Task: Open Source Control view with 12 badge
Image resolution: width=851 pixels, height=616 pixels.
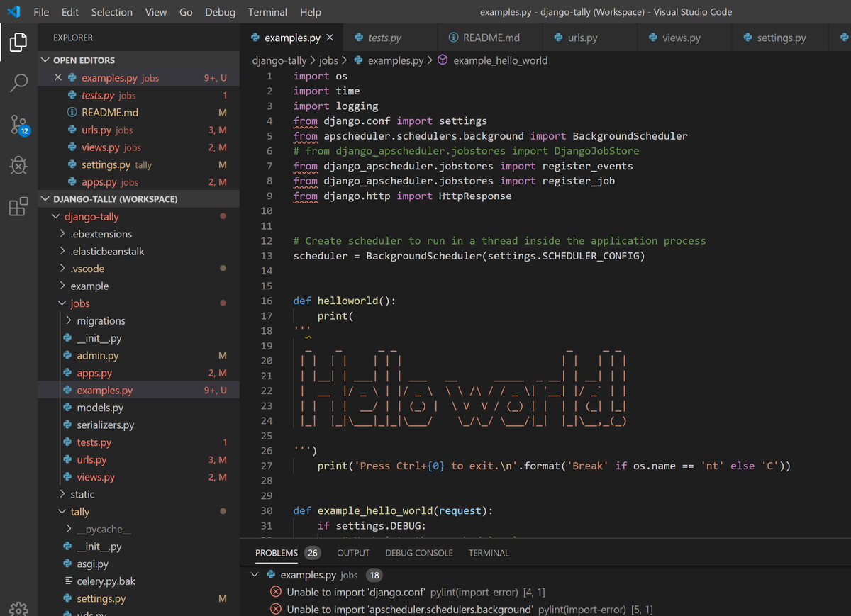Action: 18,125
